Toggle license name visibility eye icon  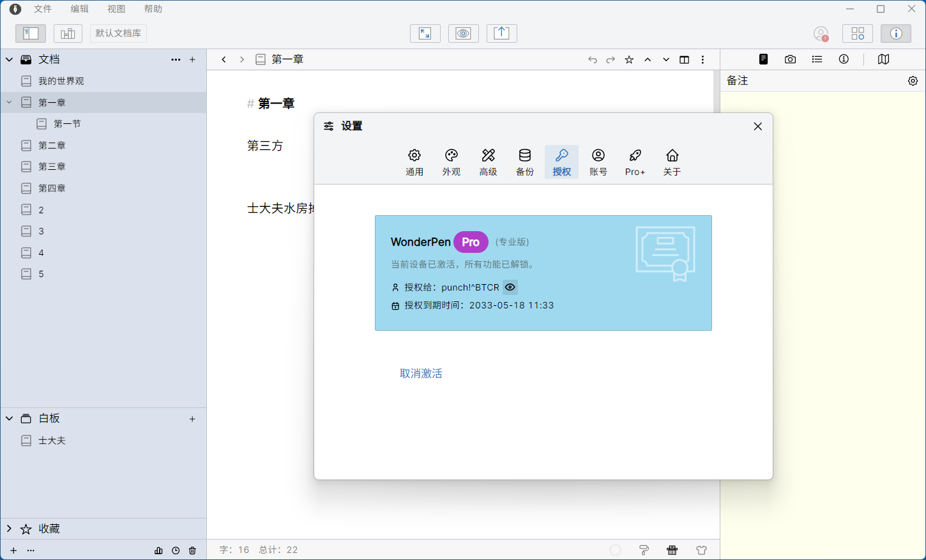click(x=510, y=287)
